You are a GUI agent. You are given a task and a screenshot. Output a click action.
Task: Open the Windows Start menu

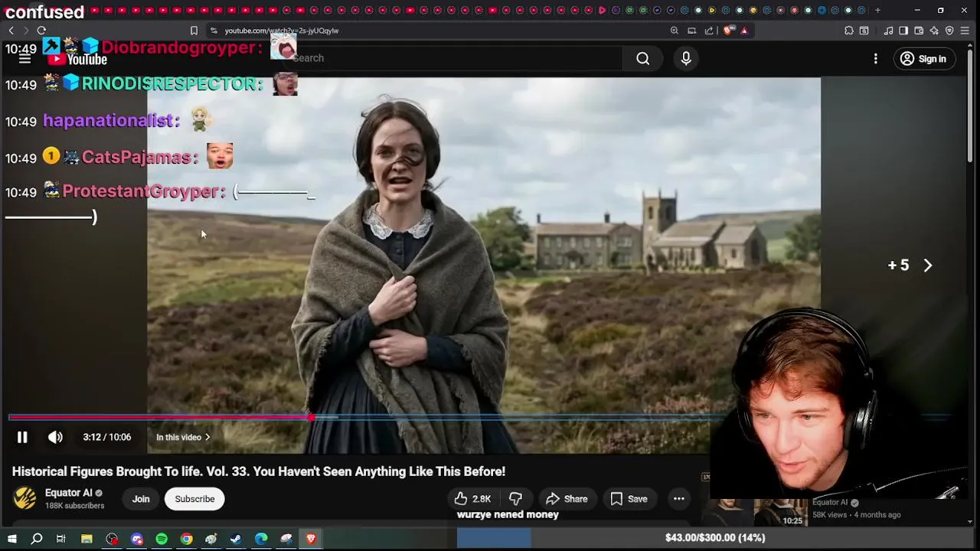11,539
